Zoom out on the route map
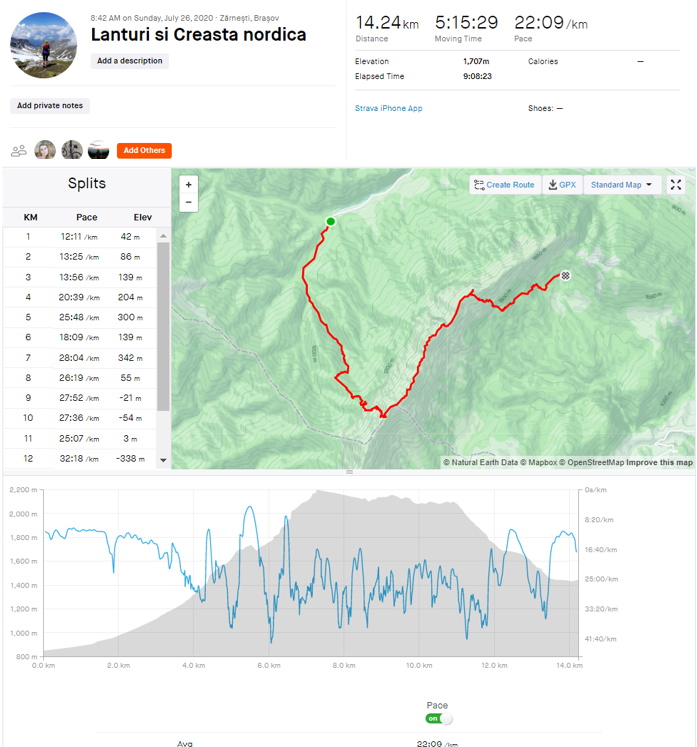This screenshot has height=747, width=697. pyautogui.click(x=189, y=202)
